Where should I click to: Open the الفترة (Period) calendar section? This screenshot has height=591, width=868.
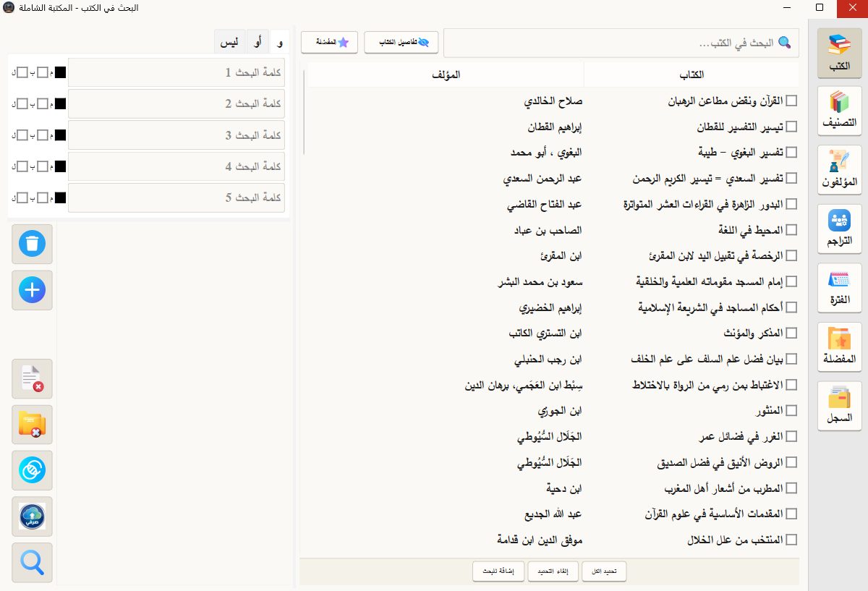tap(839, 289)
